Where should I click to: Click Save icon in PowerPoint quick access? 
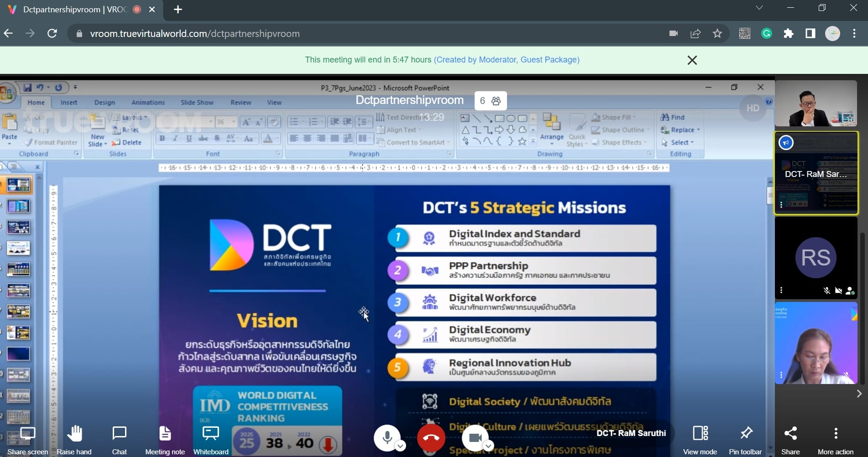[28, 87]
